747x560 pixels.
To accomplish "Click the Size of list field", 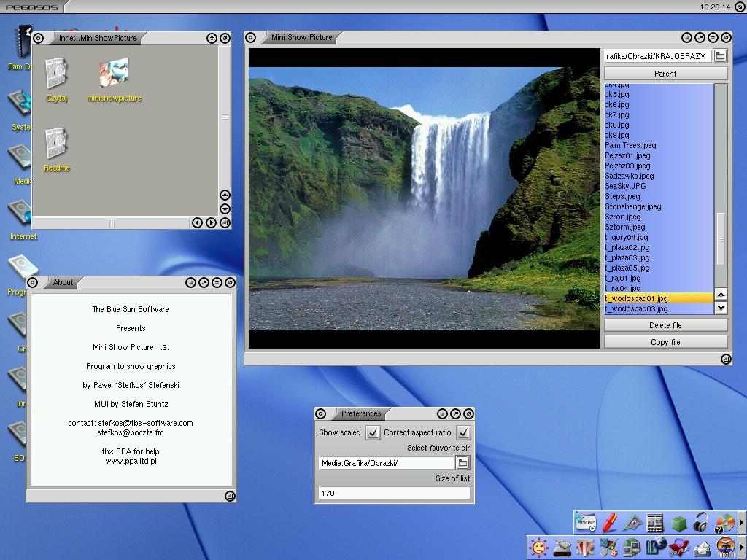I will tap(395, 493).
